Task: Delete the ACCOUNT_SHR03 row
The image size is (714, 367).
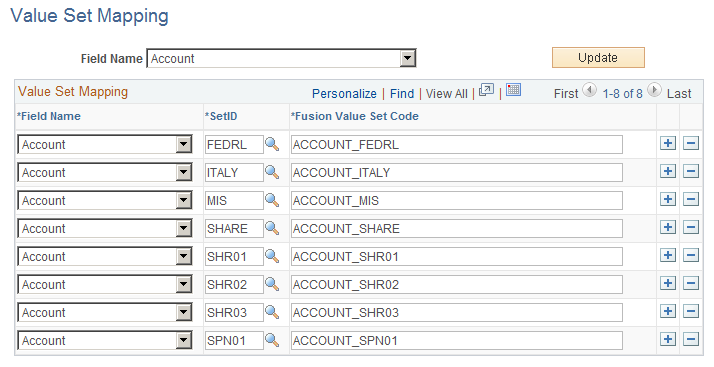Action: coord(691,311)
